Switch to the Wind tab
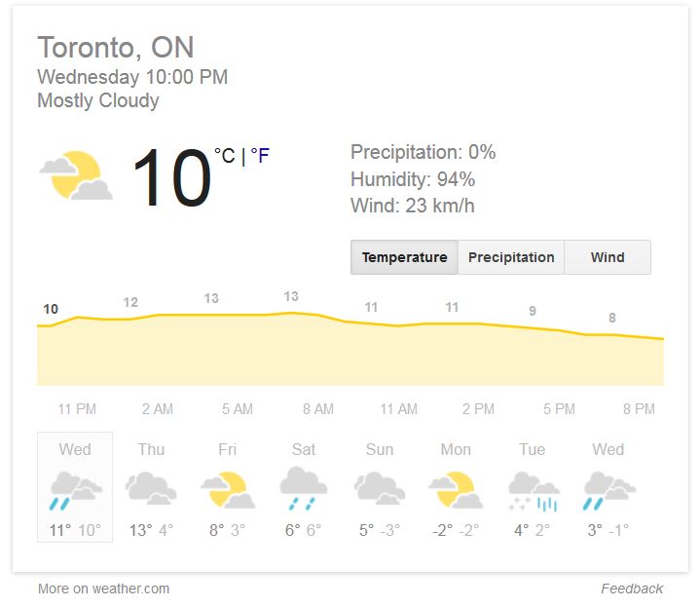Viewport: 700px width, 608px height. [x=608, y=257]
